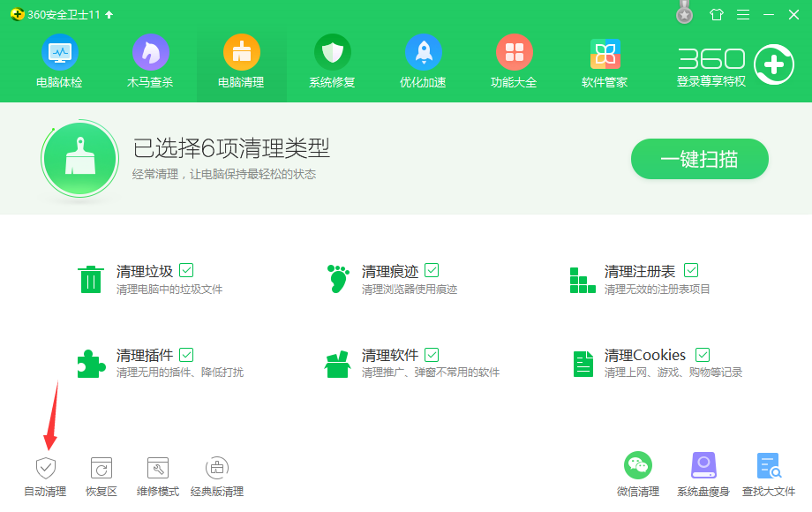Start scan with 一键扫描 button
Screen dimensions: 812x512
pyautogui.click(x=700, y=159)
